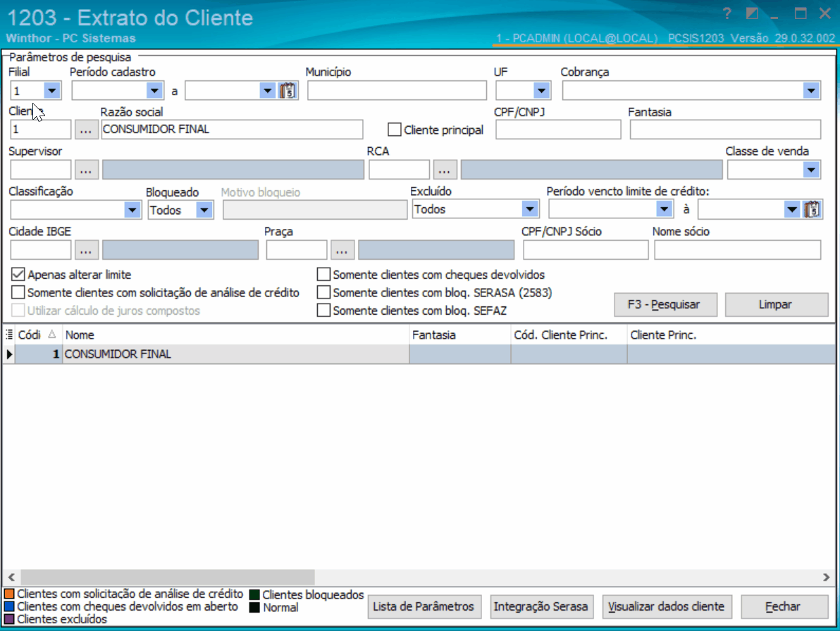This screenshot has width=840, height=631.
Task: Click the row indicator arrow for CONSUMIDOR FINAL
Action: click(x=9, y=354)
